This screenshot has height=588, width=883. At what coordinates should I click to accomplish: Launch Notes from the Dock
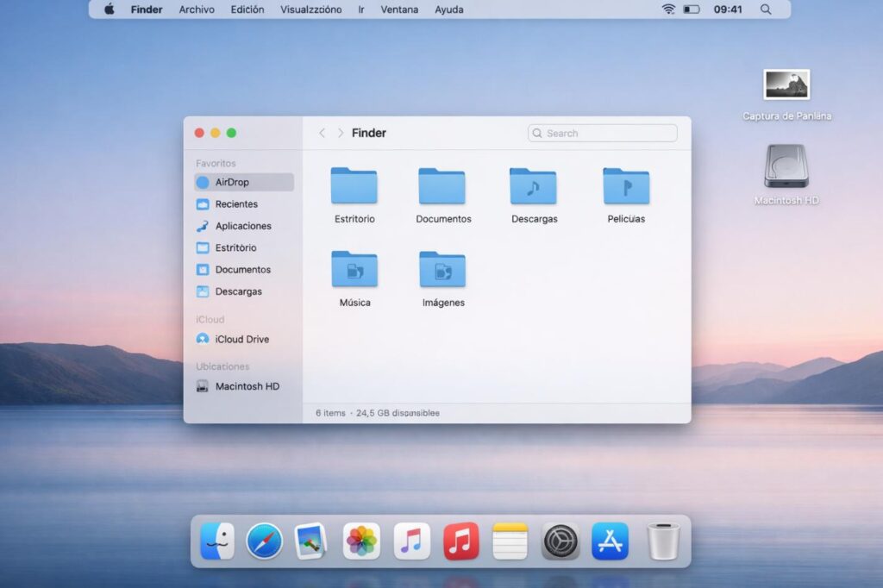510,541
